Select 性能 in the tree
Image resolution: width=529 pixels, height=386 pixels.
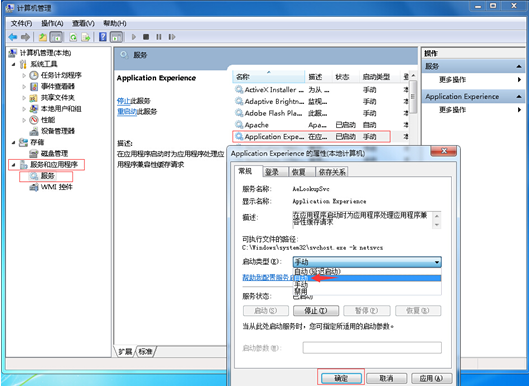(x=48, y=120)
